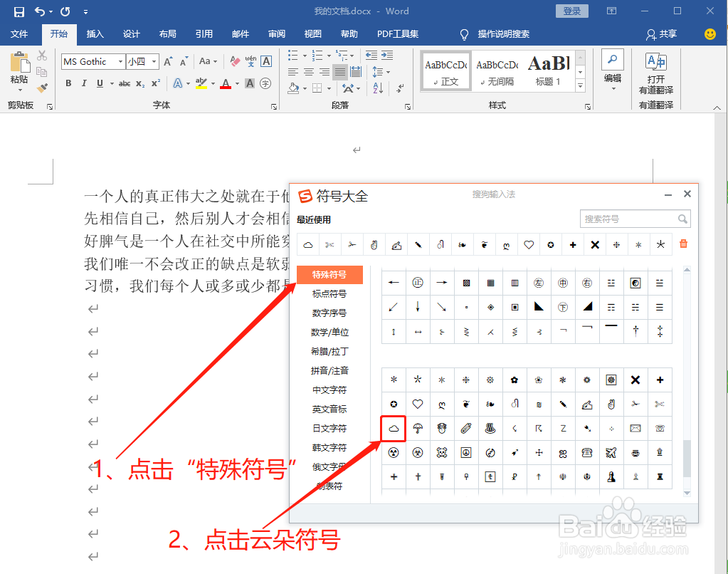Open the 视图 ribbon tab
The image size is (728, 574).
(x=313, y=33)
